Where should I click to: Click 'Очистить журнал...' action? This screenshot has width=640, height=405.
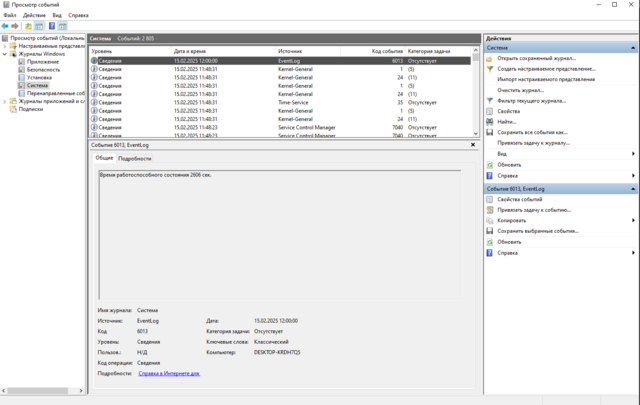tap(520, 90)
